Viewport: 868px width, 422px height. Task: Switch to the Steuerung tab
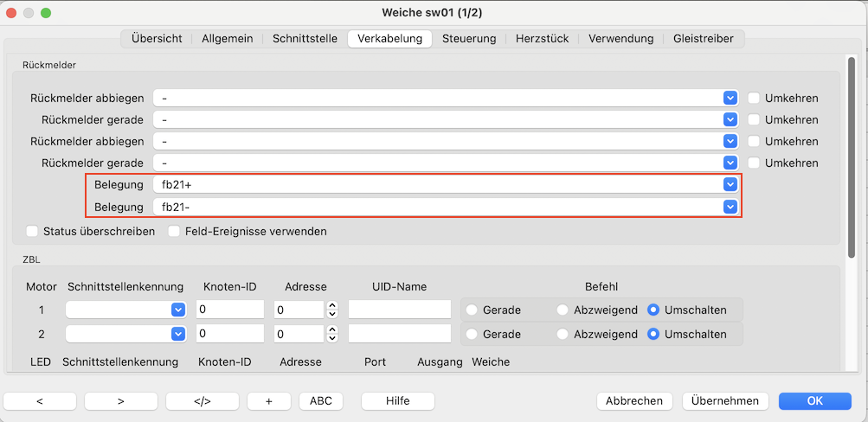point(469,38)
